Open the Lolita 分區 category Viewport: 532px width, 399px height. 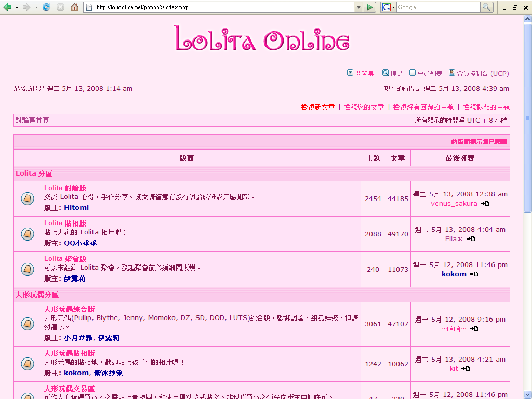[x=34, y=174]
